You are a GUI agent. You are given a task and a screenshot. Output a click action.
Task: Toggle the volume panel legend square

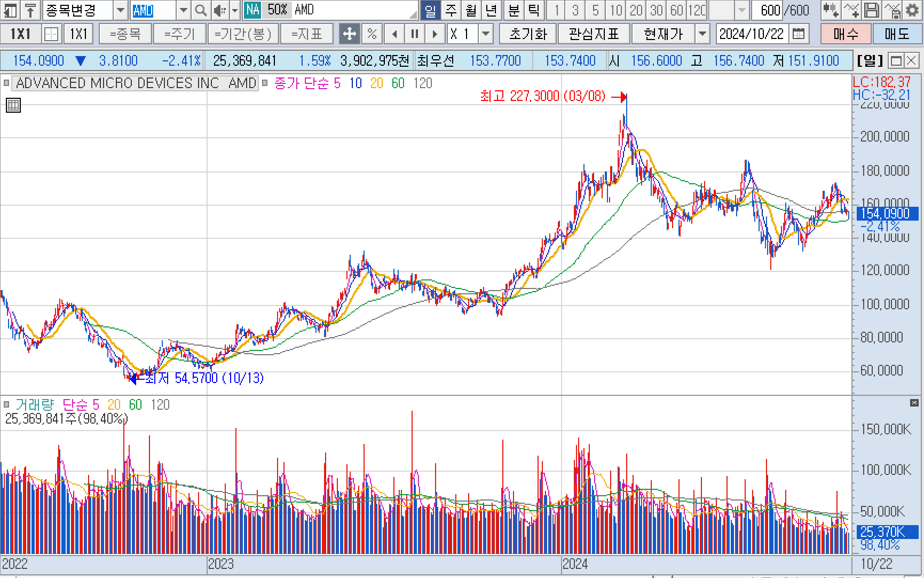coord(6,404)
